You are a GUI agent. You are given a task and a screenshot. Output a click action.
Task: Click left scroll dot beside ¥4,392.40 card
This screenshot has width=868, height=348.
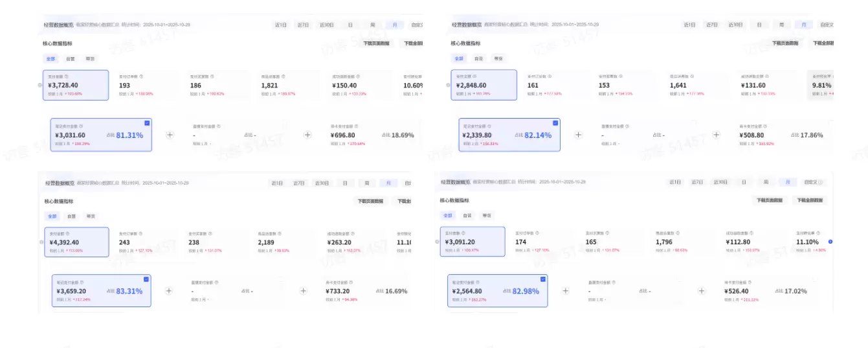(41, 242)
